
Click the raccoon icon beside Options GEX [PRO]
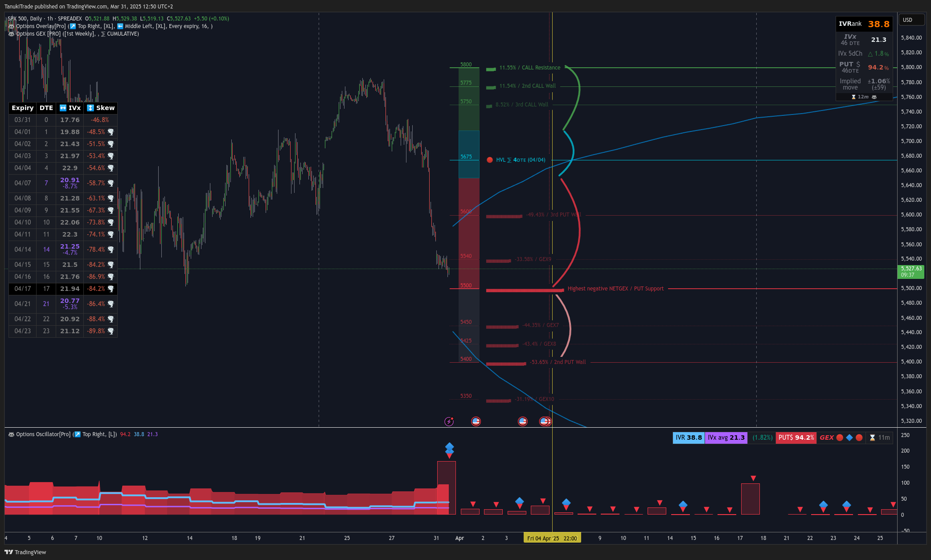[x=11, y=34]
